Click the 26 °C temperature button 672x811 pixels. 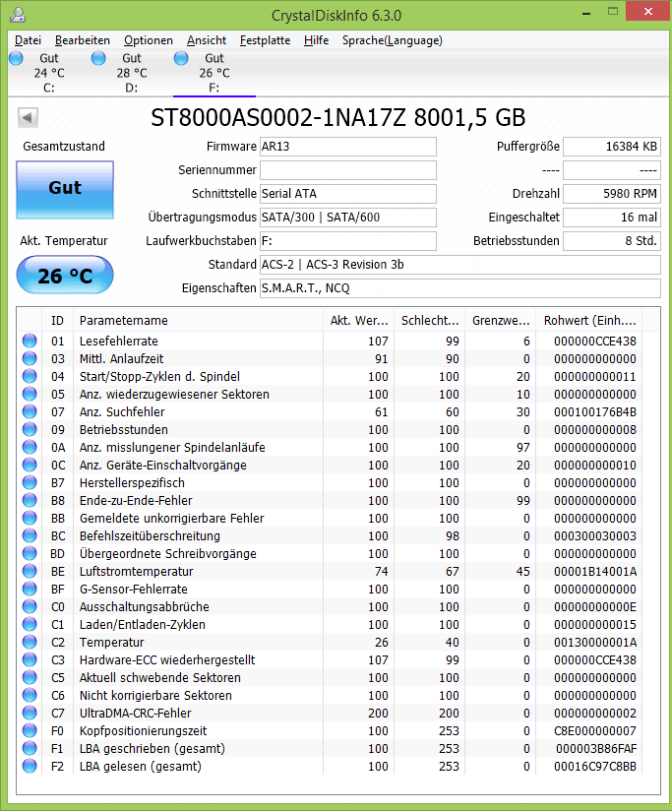65,276
